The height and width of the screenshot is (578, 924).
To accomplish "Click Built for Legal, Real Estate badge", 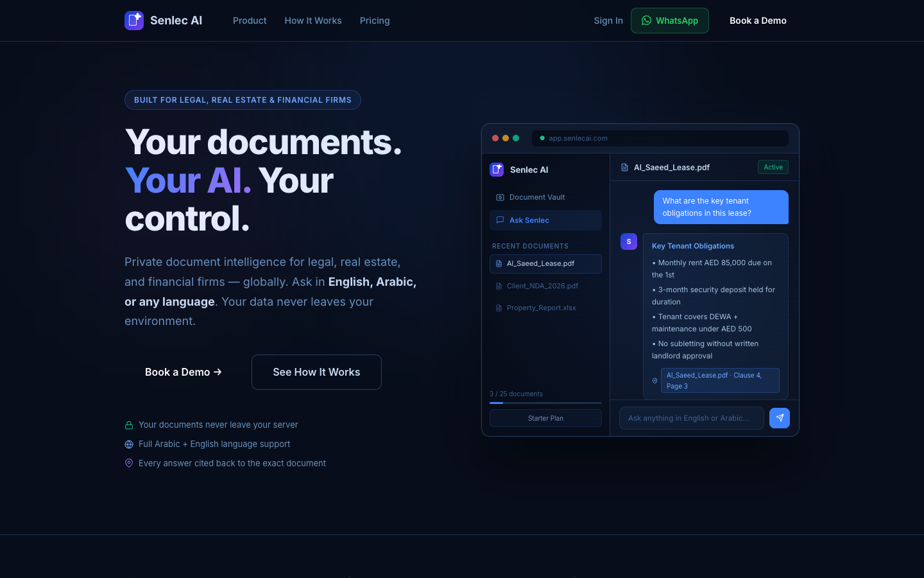I will 243,100.
